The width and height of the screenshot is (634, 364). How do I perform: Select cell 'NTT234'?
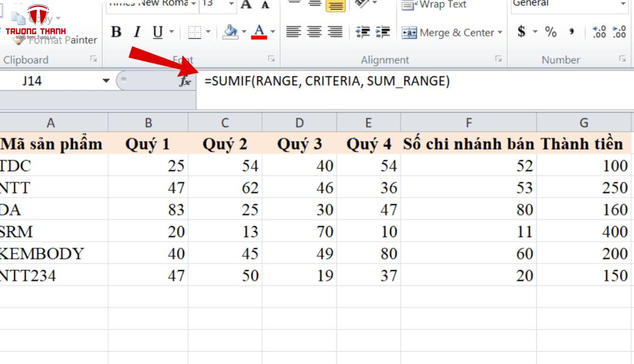pos(54,275)
